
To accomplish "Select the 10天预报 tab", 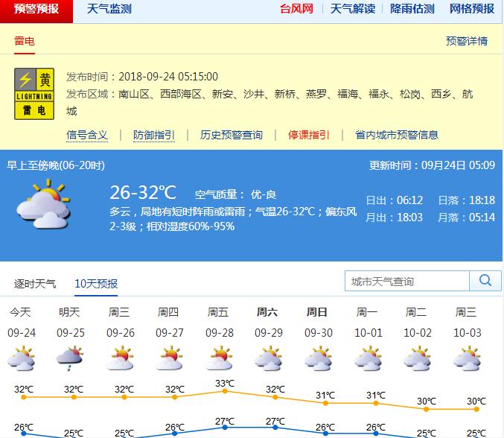I will [96, 284].
